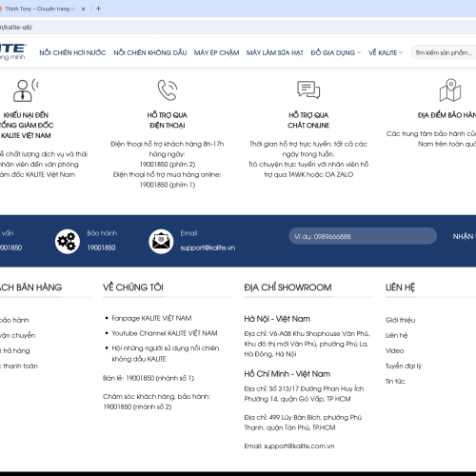This screenshot has height=476, width=476.
Task: Open Youtube Channel KALITE VIỆT NAM link
Action: (x=165, y=333)
